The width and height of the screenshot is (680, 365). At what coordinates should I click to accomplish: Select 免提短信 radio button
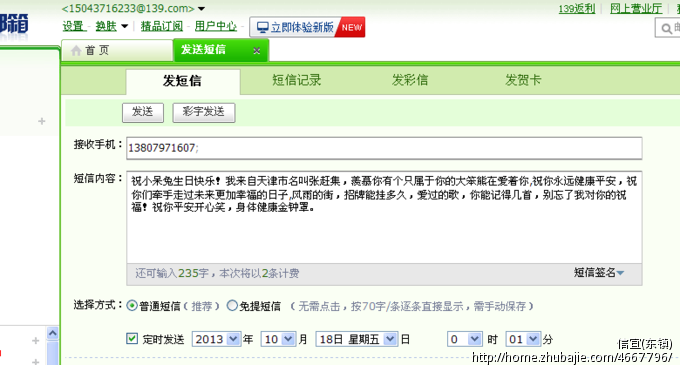click(x=232, y=306)
